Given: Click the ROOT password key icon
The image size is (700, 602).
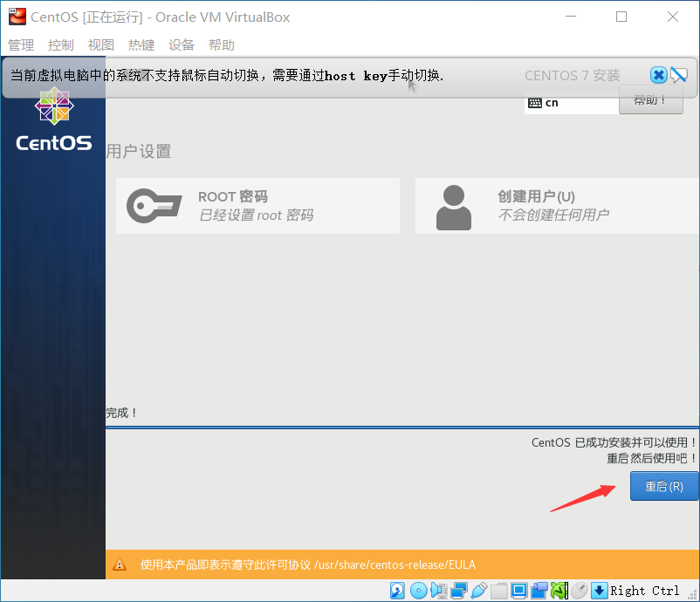Looking at the screenshot, I should point(154,206).
